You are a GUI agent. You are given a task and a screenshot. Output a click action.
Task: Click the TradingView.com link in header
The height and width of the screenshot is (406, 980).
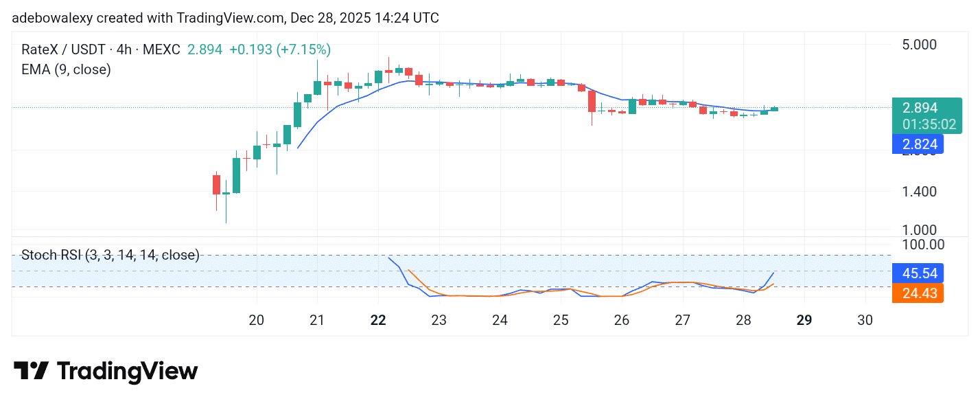pyautogui.click(x=224, y=18)
